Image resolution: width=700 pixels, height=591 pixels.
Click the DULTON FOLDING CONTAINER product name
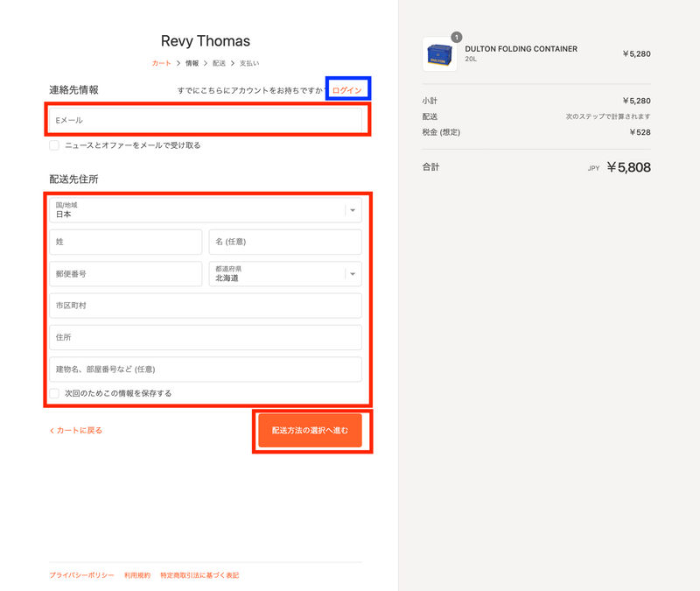coord(521,49)
